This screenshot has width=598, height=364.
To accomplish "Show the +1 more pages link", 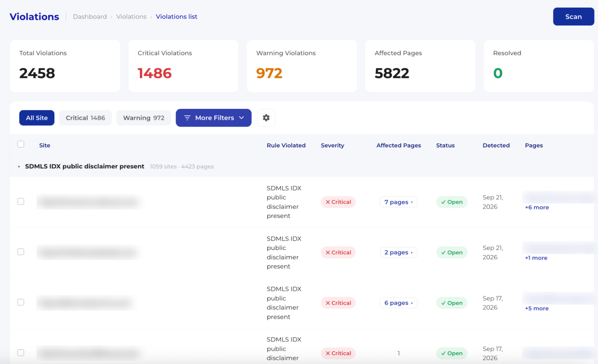I will pos(536,258).
